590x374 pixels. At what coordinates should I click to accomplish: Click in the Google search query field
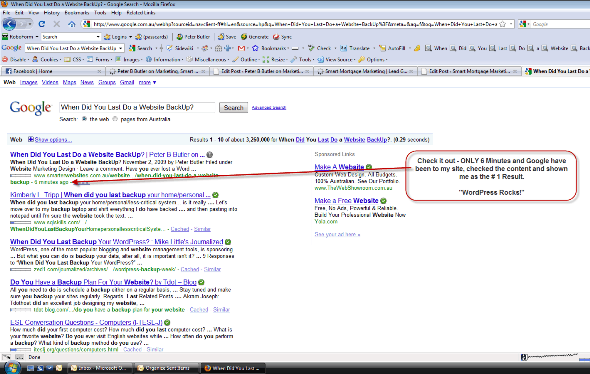point(137,108)
